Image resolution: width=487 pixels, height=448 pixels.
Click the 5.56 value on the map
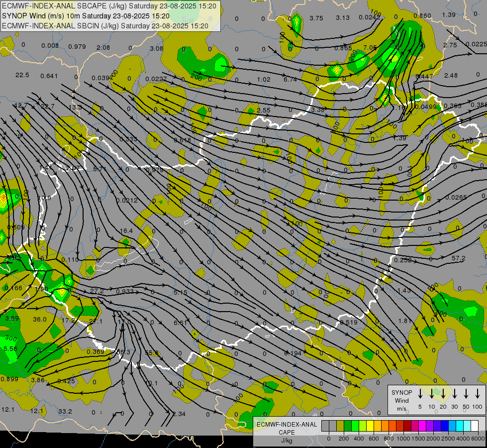click(10, 349)
